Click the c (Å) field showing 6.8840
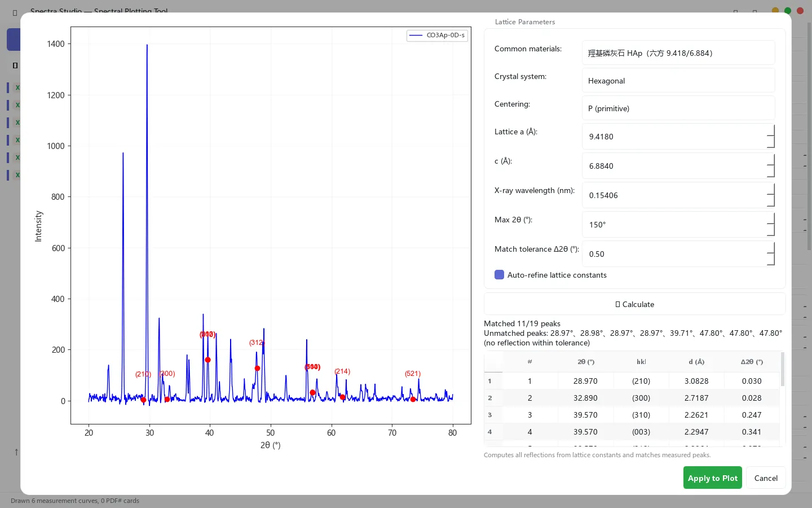This screenshot has height=508, width=812. pyautogui.click(x=674, y=166)
